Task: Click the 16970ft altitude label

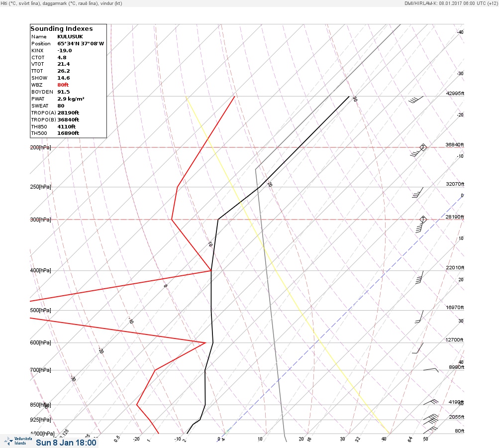Action: (455, 307)
